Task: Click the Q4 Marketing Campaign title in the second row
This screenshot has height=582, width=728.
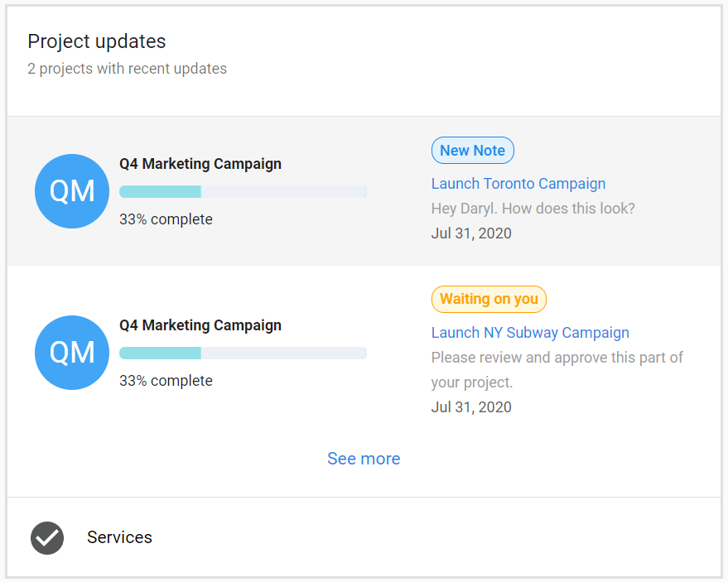Action: (x=200, y=326)
